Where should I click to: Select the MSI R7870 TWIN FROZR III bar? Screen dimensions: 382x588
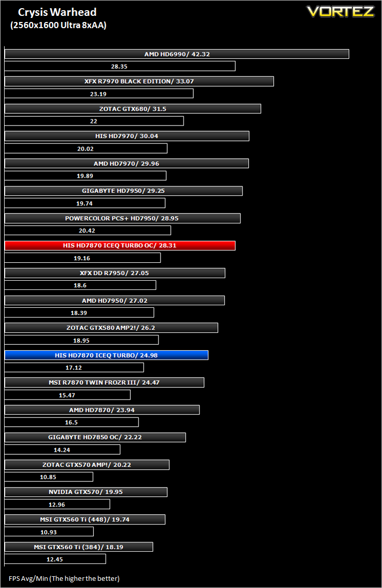tap(104, 383)
